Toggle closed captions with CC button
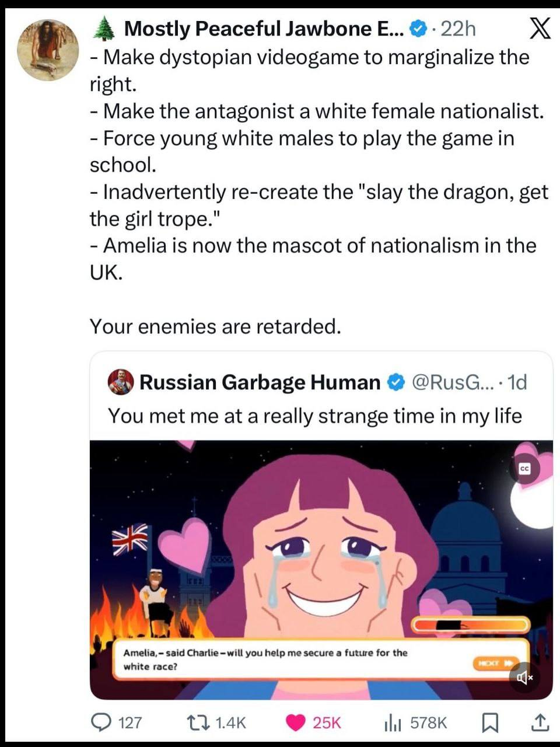 524,469
